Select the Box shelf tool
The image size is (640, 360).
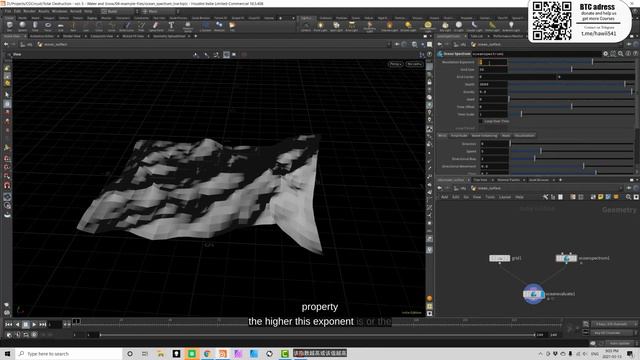[9, 26]
